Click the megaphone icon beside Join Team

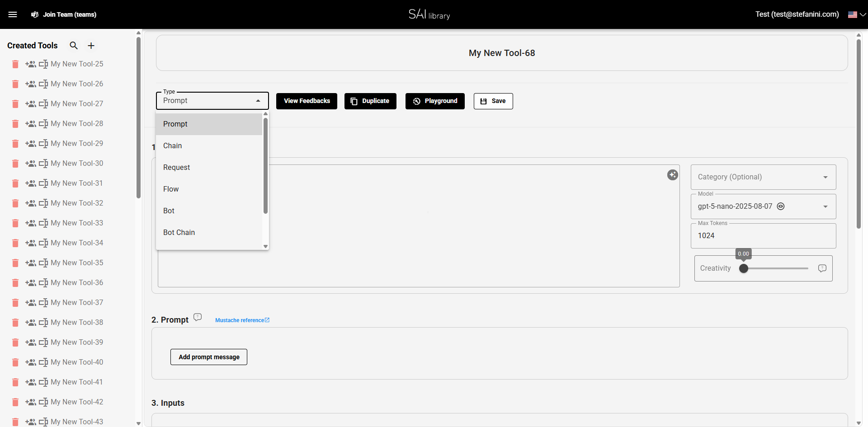tap(35, 14)
